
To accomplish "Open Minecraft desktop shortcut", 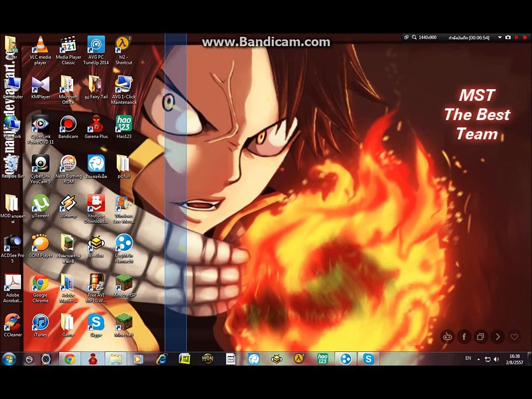I will point(124,325).
